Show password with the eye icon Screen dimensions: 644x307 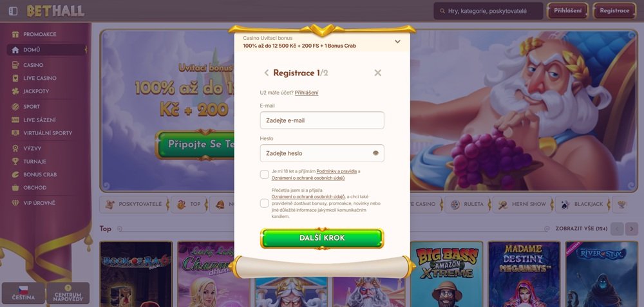[375, 153]
